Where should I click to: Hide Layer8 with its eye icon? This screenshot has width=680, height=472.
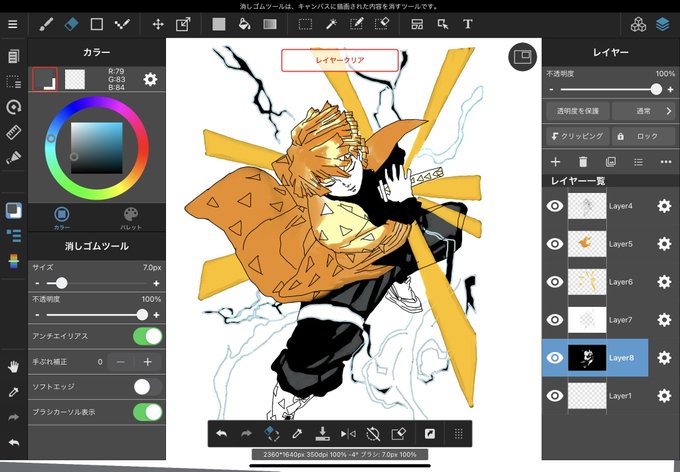[555, 357]
